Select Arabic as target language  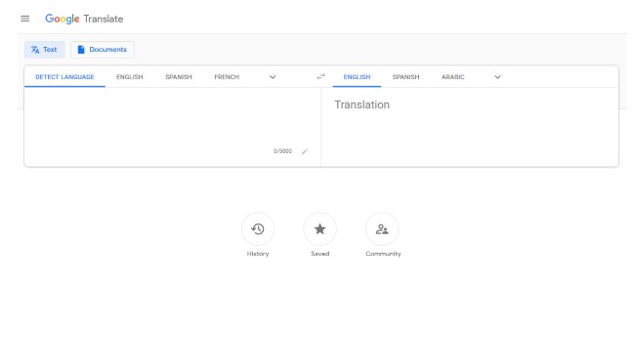pos(453,77)
